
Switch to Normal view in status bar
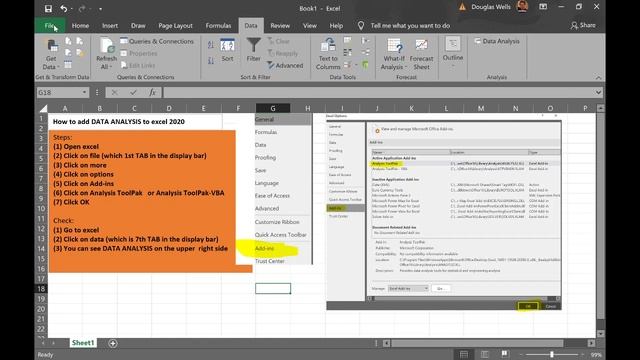464,354
